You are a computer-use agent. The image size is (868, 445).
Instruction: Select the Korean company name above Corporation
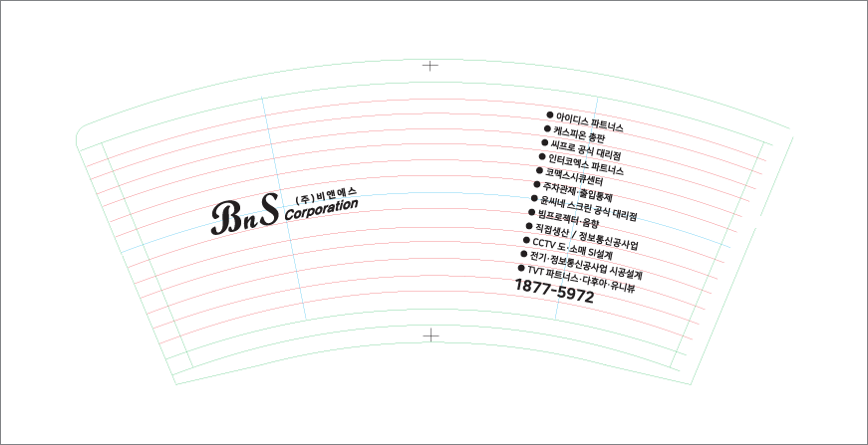[x=320, y=193]
